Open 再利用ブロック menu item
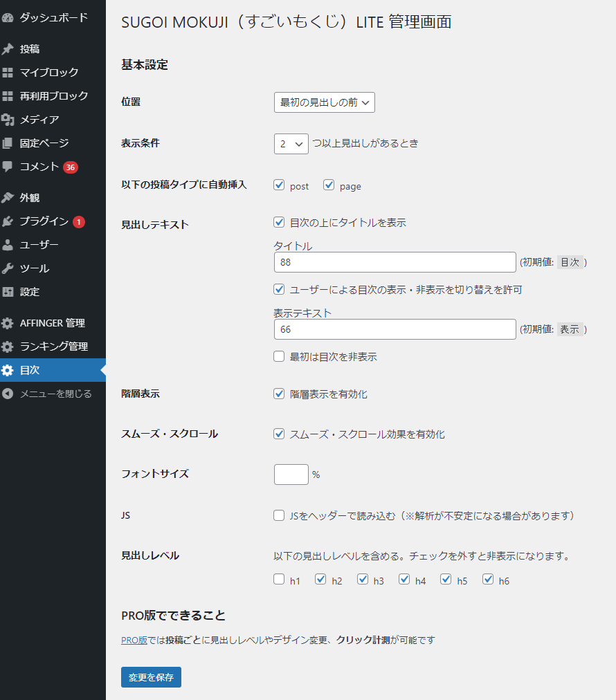The height and width of the screenshot is (700, 616). (53, 96)
